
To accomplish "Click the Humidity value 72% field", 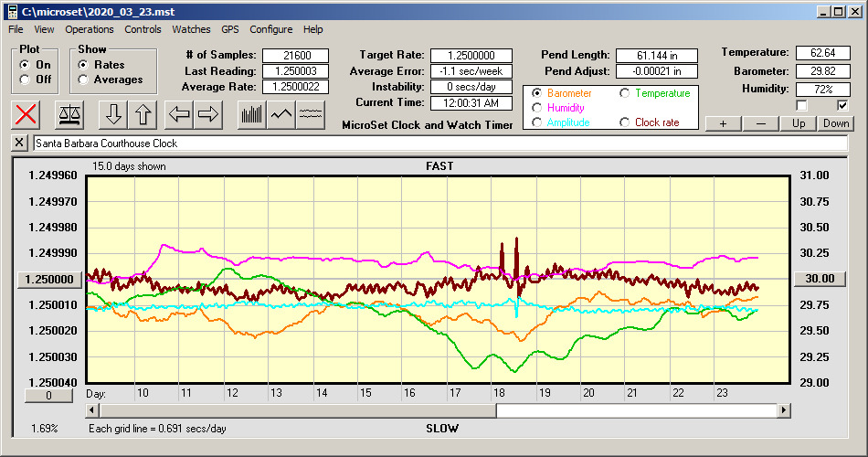I will (822, 90).
